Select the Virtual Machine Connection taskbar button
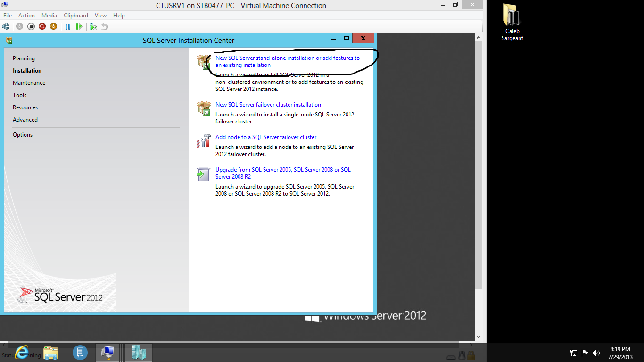The height and width of the screenshot is (362, 644). point(108,352)
